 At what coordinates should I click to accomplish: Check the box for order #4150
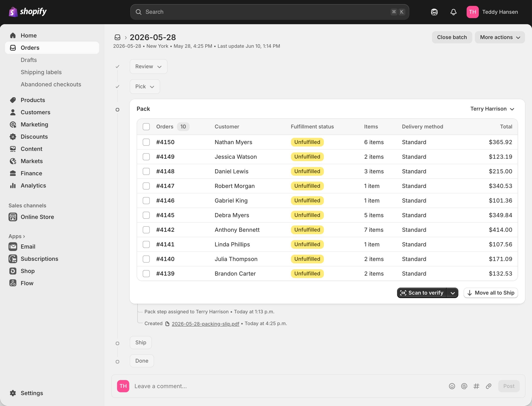(x=146, y=142)
